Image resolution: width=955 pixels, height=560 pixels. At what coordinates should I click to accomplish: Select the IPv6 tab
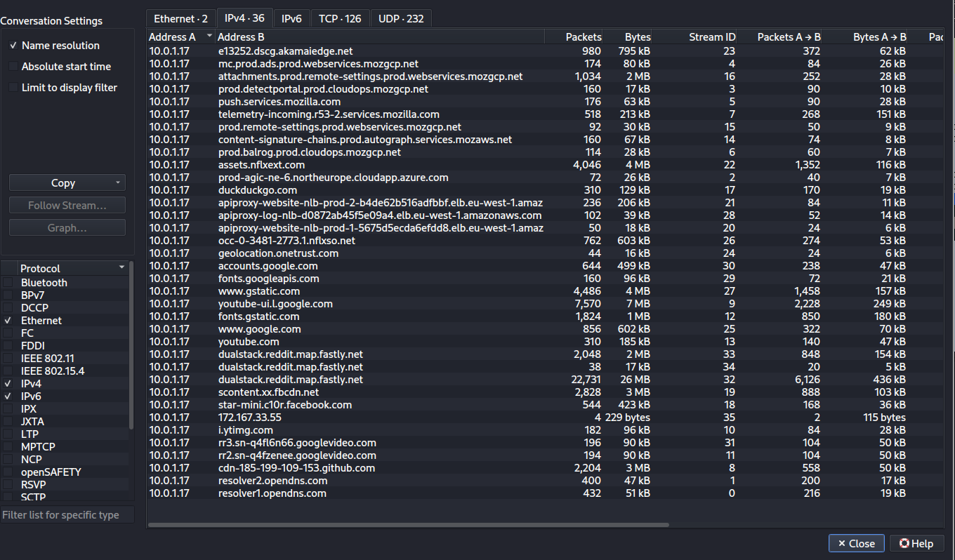(291, 18)
